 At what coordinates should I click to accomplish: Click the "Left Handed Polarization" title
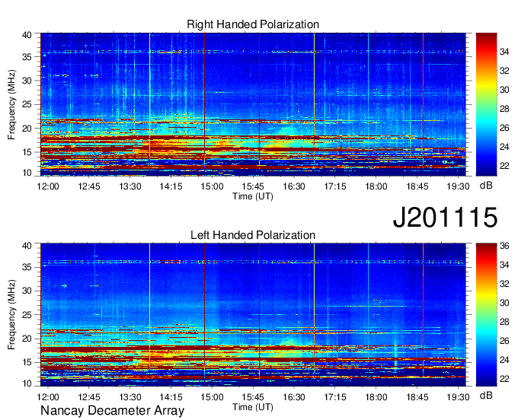(x=253, y=235)
